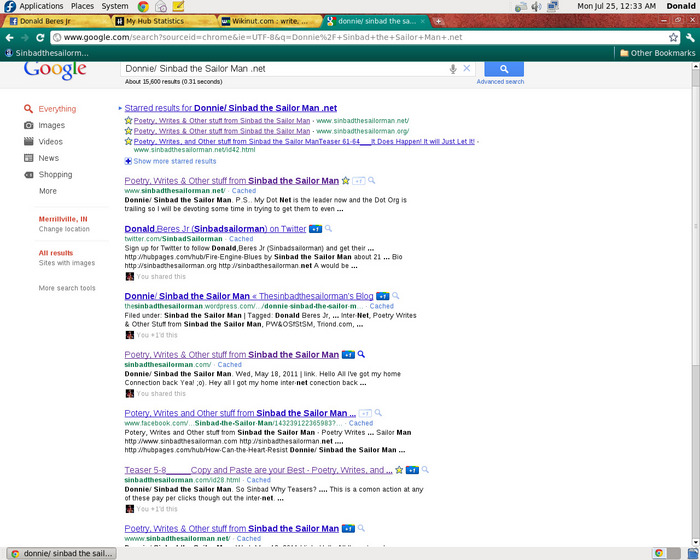Click the Fedora logo in top panel
The image size is (700, 560).
[9, 6]
